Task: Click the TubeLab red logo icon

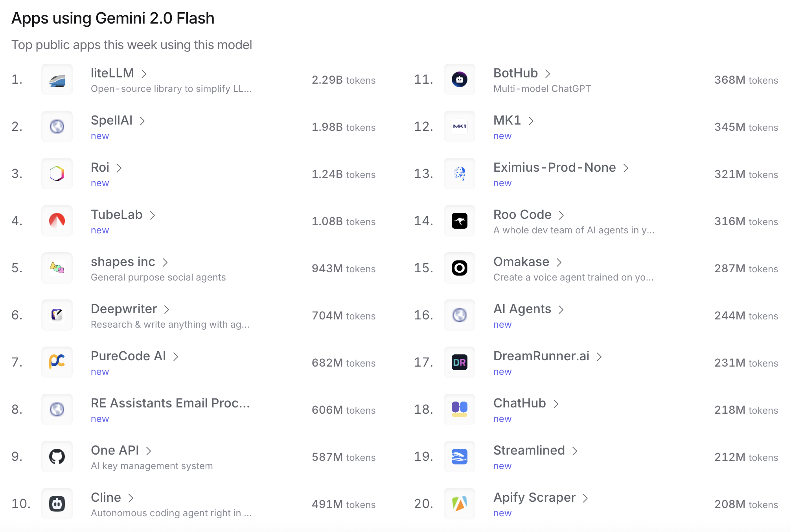Action: tap(57, 221)
